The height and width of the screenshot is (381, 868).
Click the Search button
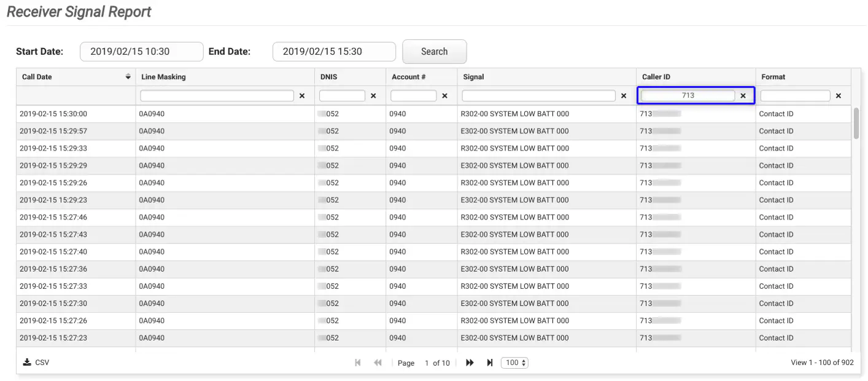[x=434, y=52]
